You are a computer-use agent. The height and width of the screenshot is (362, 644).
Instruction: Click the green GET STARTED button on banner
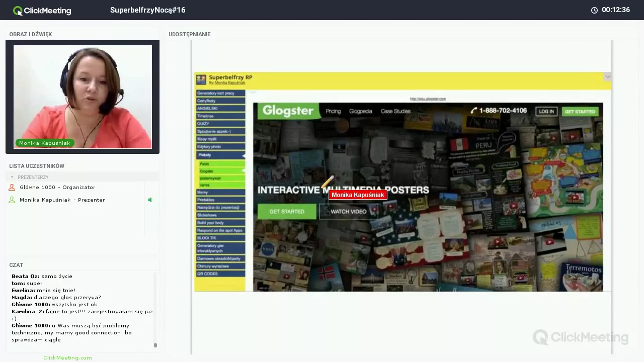click(x=287, y=211)
